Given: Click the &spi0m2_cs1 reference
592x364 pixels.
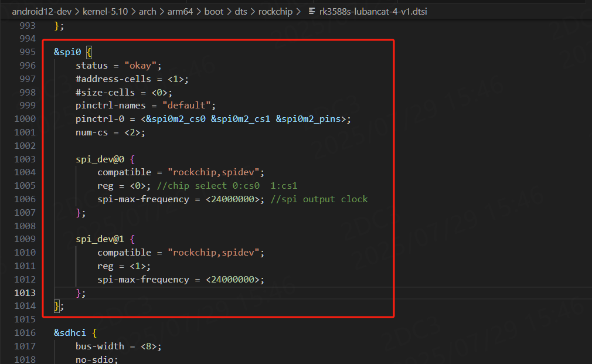Looking at the screenshot, I should click(240, 119).
